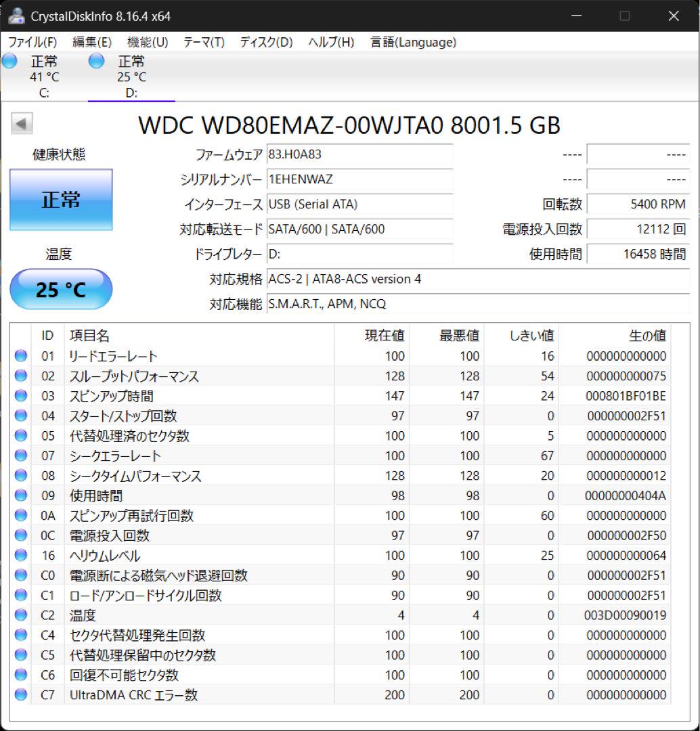The height and width of the screenshot is (731, 700).
Task: Click the ID column header
Action: [x=47, y=335]
